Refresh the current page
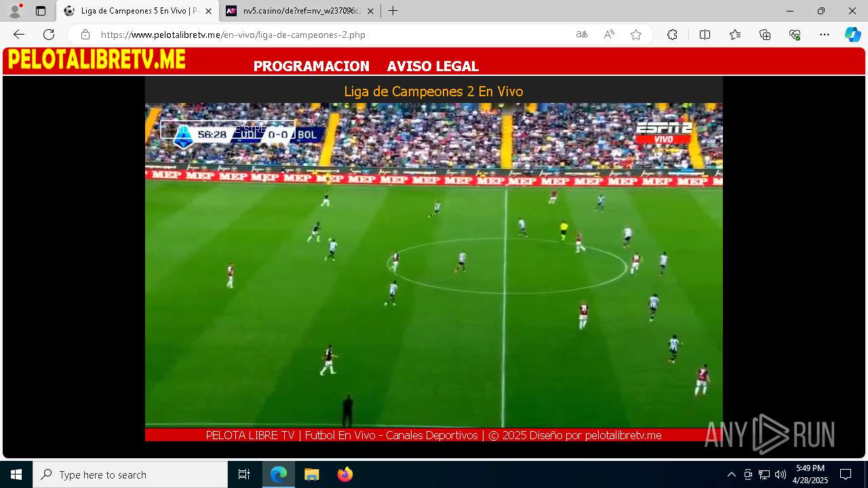This screenshot has height=488, width=868. coord(49,35)
